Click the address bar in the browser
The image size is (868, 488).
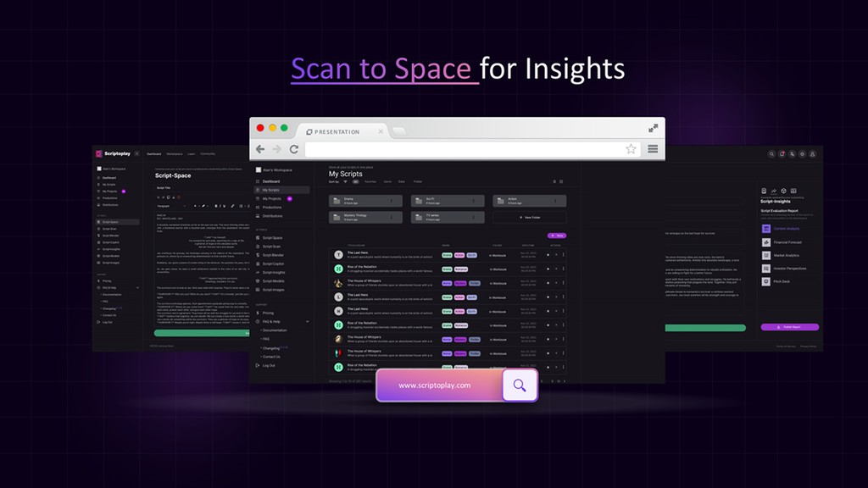click(x=473, y=149)
